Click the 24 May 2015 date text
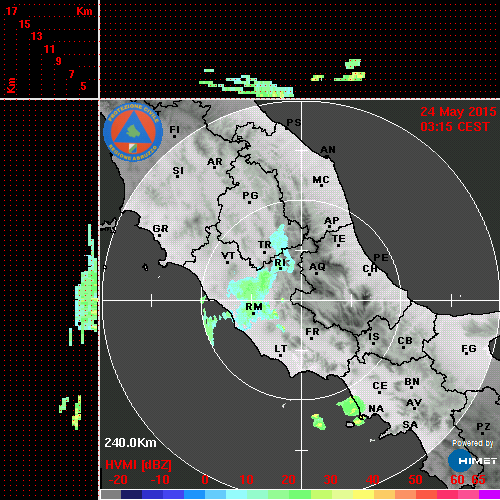 pos(458,112)
